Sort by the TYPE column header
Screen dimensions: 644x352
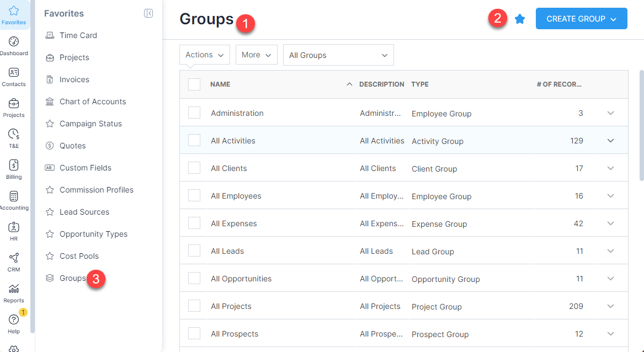click(x=420, y=84)
